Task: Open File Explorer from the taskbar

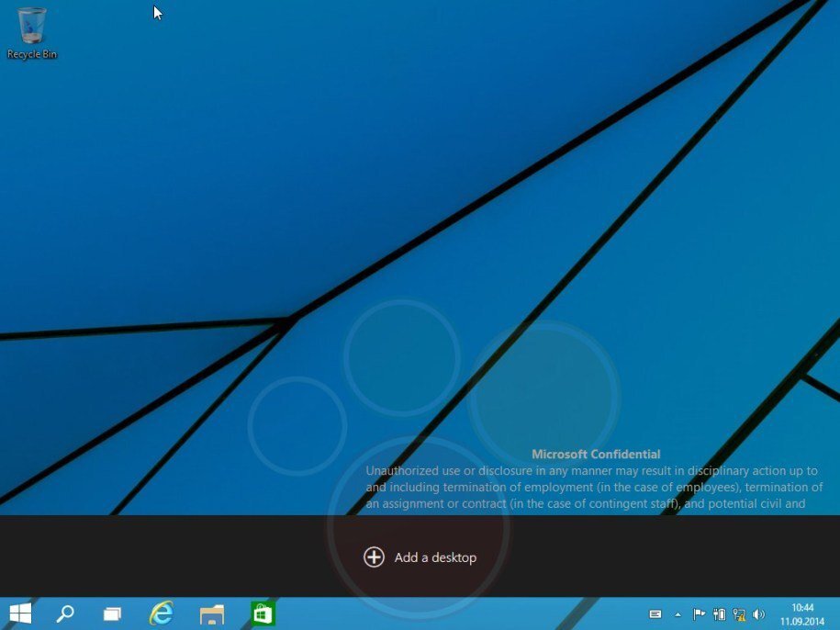Action: 212,613
